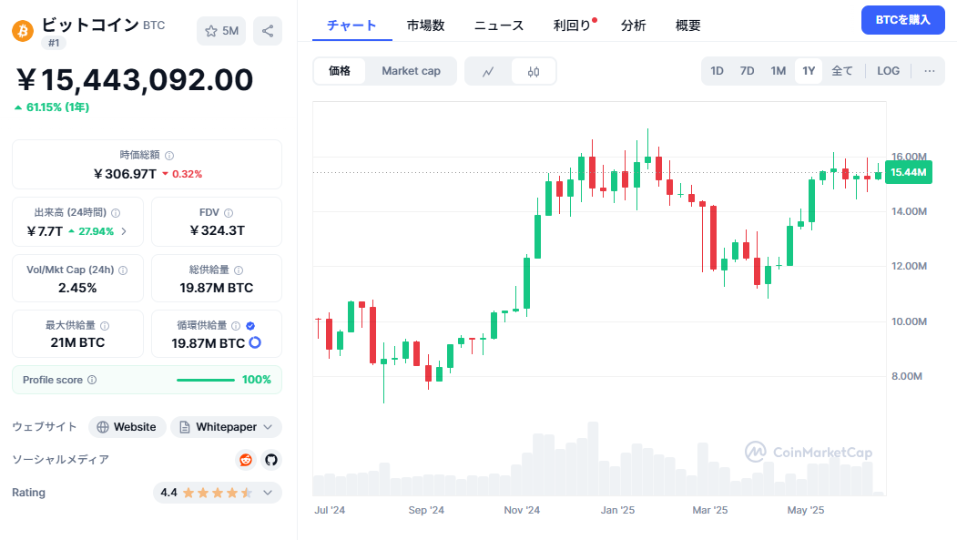The width and height of the screenshot is (957, 540).
Task: Click the 21M BTC max supply value
Action: [x=78, y=342]
